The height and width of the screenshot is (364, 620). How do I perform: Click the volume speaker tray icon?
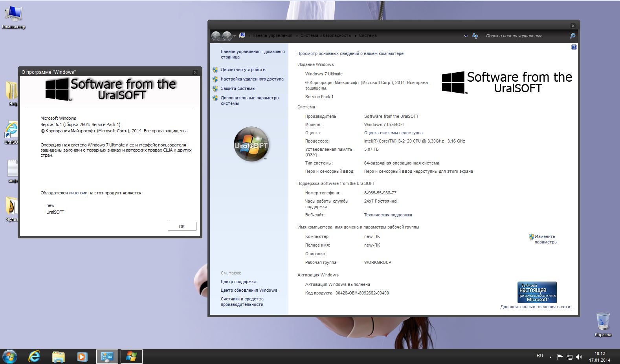click(x=579, y=357)
